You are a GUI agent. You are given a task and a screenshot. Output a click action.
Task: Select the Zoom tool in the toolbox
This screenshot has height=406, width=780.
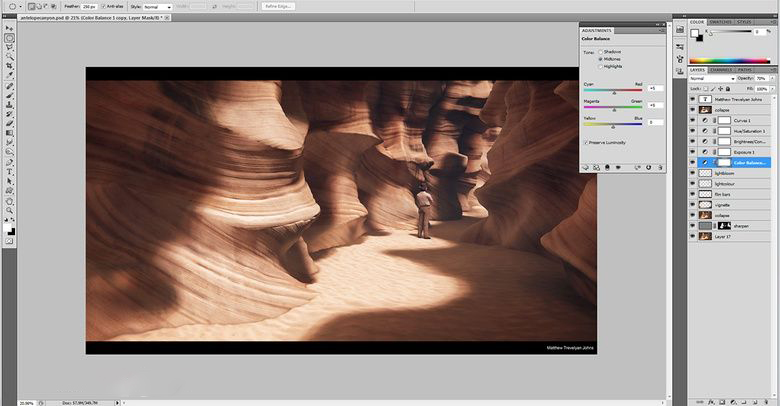(9, 211)
